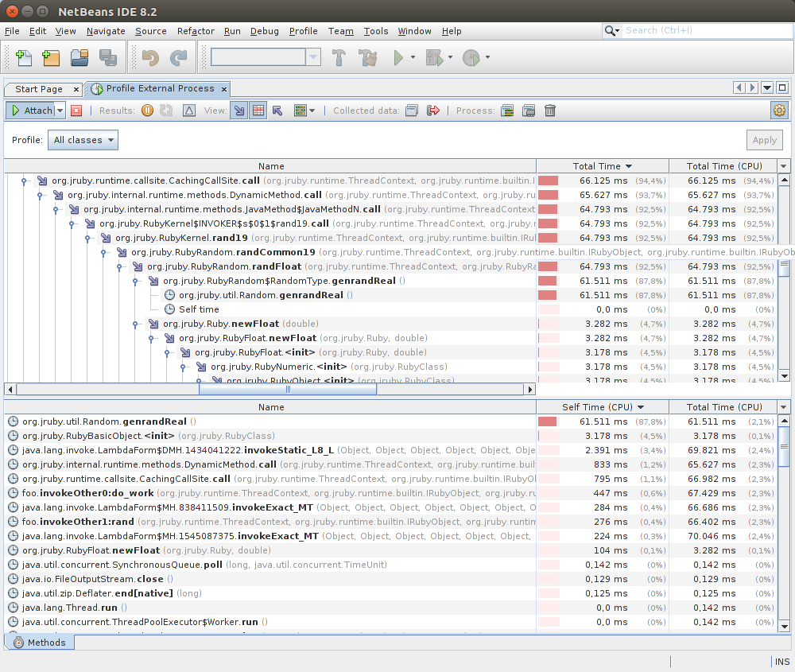The height and width of the screenshot is (672, 795).
Task: Click the Redo arrow icon
Action: click(178, 58)
